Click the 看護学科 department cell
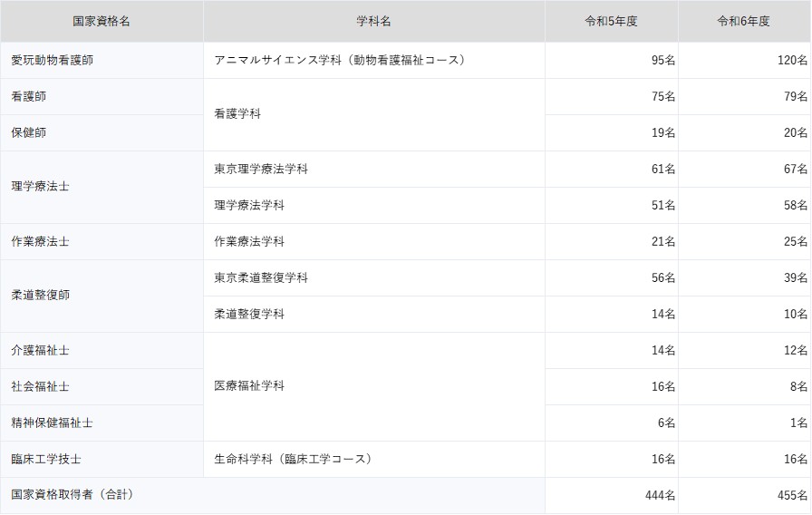 [237, 114]
